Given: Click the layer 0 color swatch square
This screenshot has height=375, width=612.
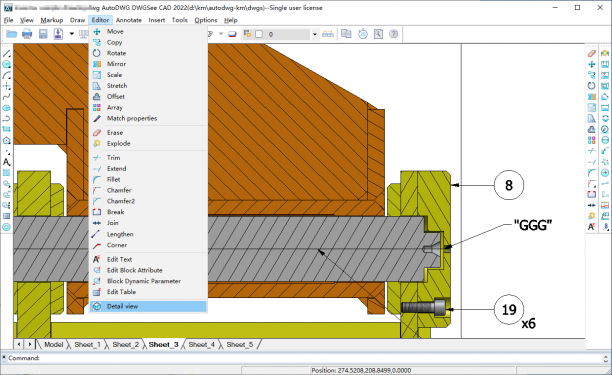Looking at the screenshot, I should click(x=258, y=34).
